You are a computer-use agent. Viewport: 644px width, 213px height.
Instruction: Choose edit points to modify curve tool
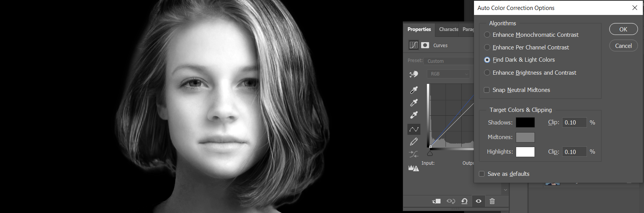(414, 129)
